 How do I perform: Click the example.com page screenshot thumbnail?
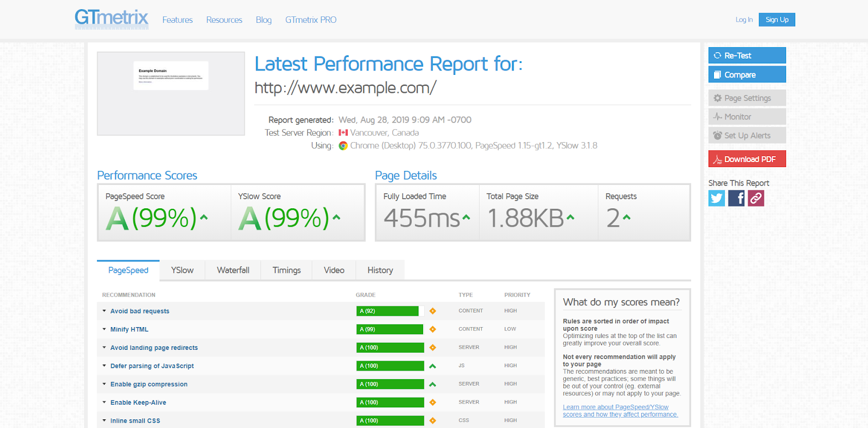[x=171, y=93]
